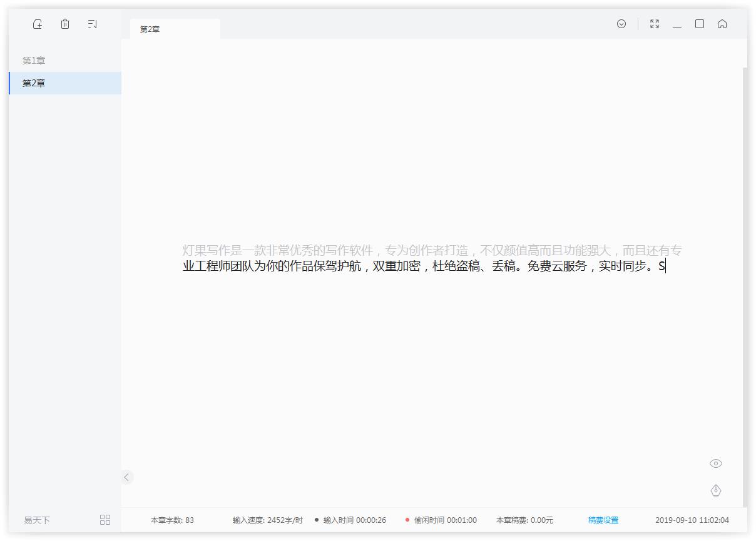Switch to the 第2章 document tab
The image size is (756, 541).
coord(150,29)
